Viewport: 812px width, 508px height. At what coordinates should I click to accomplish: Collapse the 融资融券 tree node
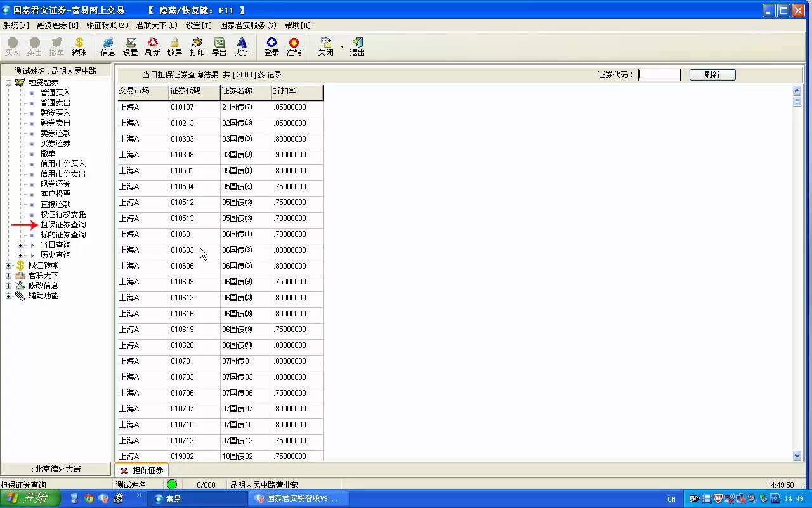click(x=9, y=83)
